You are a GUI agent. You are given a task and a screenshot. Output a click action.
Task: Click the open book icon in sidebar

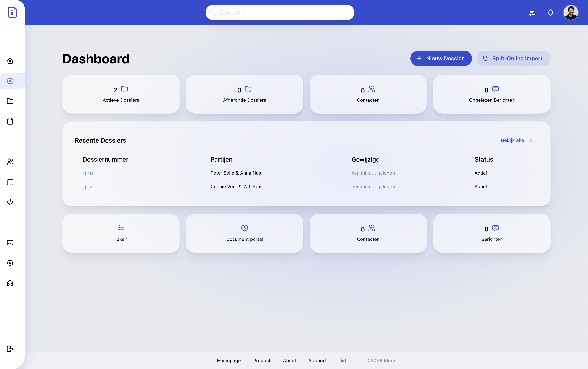pos(10,182)
